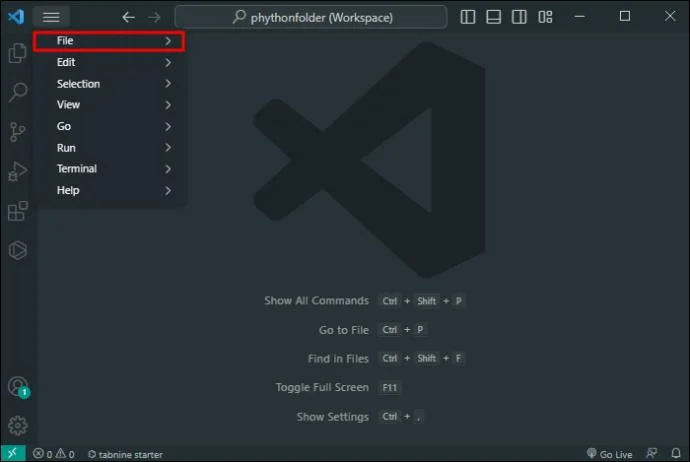The width and height of the screenshot is (690, 462).
Task: Open Customize Layout icon
Action: (545, 17)
